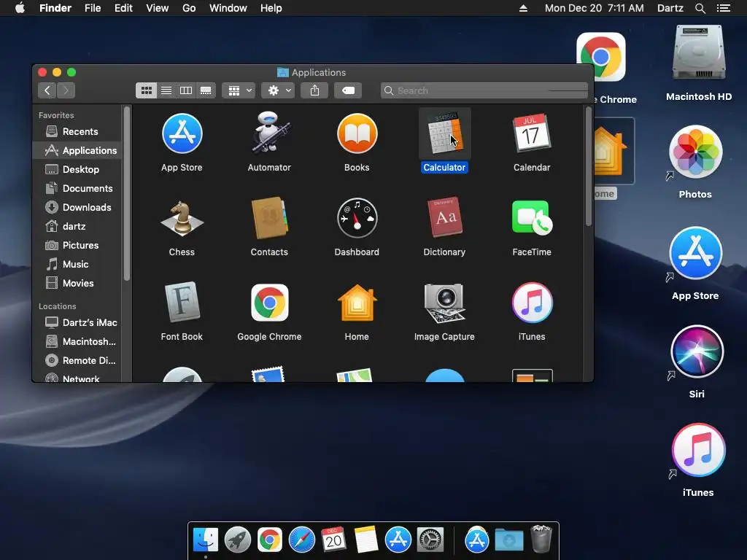Select Pictures in the sidebar

77,245
